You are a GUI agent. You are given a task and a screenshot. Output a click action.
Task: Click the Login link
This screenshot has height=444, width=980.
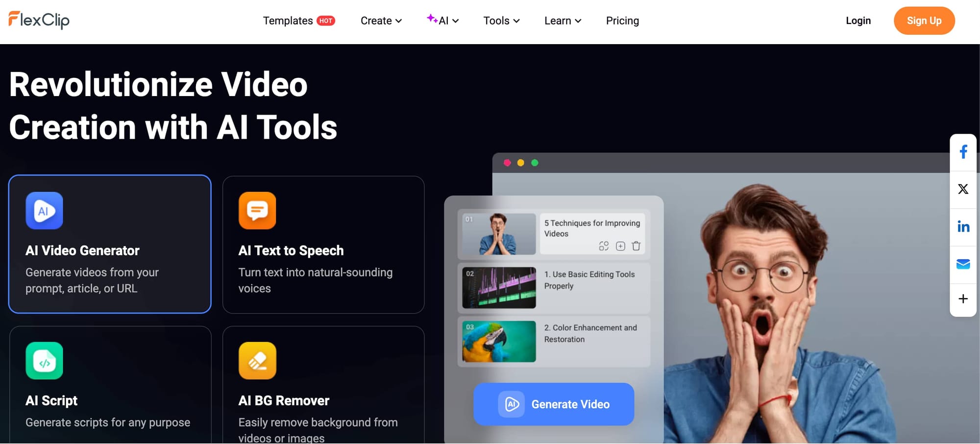tap(858, 21)
